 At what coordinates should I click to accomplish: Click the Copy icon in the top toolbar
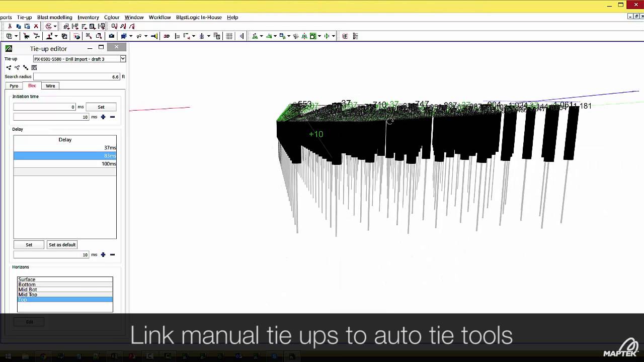coord(19,26)
